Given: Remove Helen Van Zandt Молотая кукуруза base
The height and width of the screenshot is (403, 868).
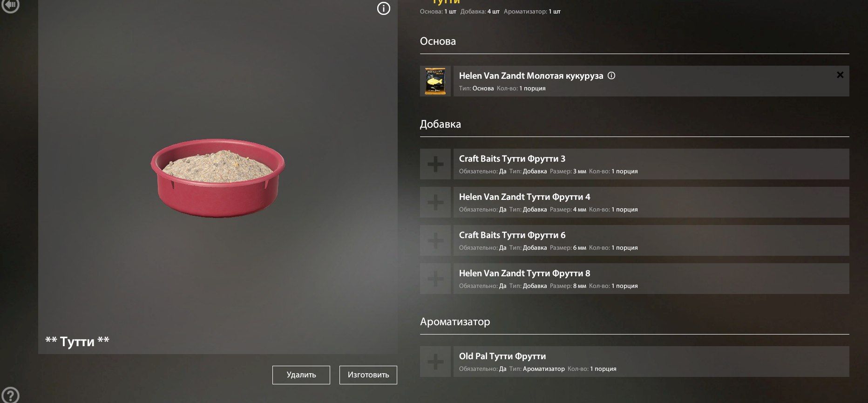Looking at the screenshot, I should tap(840, 75).
